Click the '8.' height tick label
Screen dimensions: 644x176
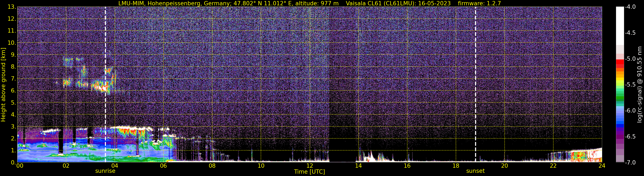13,67
